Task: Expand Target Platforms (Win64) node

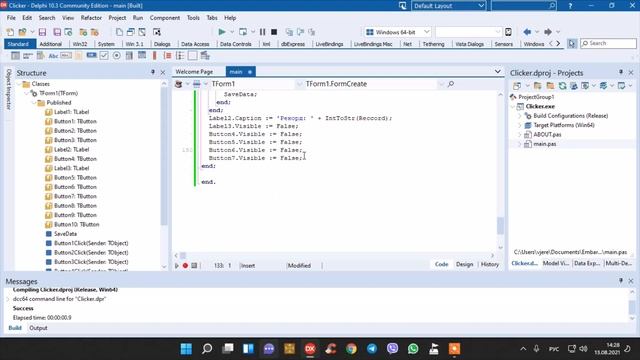Action: 520,125
